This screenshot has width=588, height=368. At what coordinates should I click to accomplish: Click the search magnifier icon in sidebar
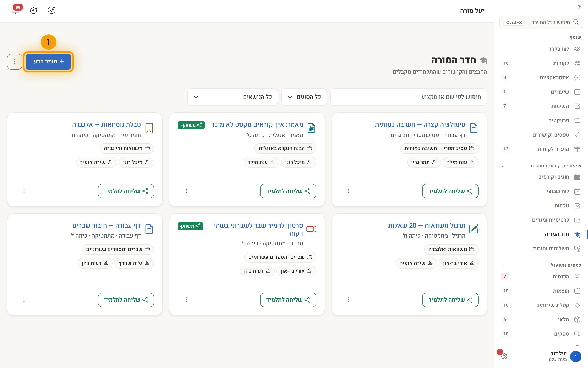[x=576, y=22]
